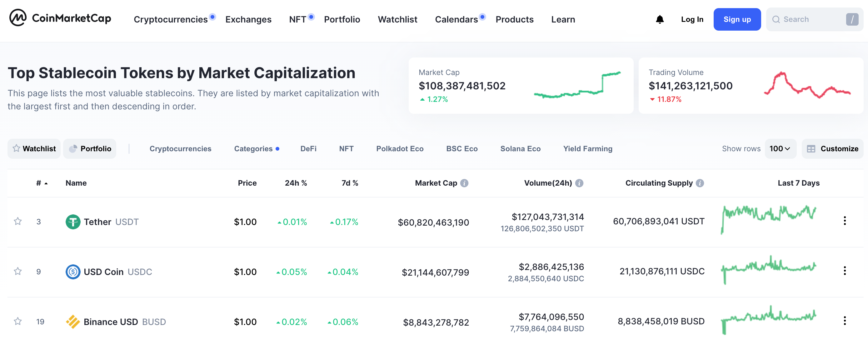868x345 pixels.
Task: Open more options menu for Binance USD row
Action: (x=845, y=321)
